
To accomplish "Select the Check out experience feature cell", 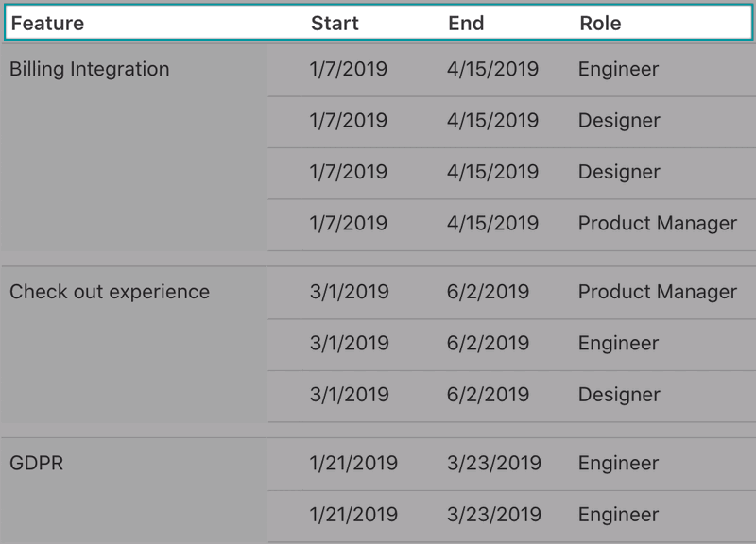I will point(110,292).
